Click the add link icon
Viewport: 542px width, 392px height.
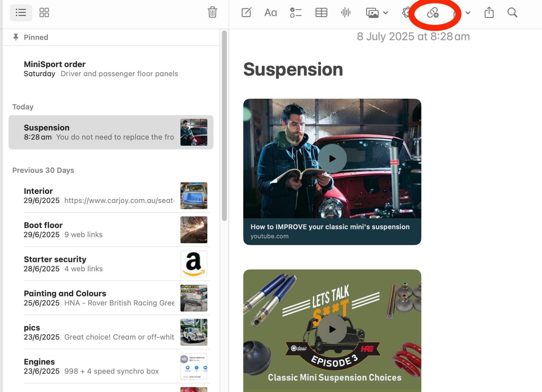point(432,13)
